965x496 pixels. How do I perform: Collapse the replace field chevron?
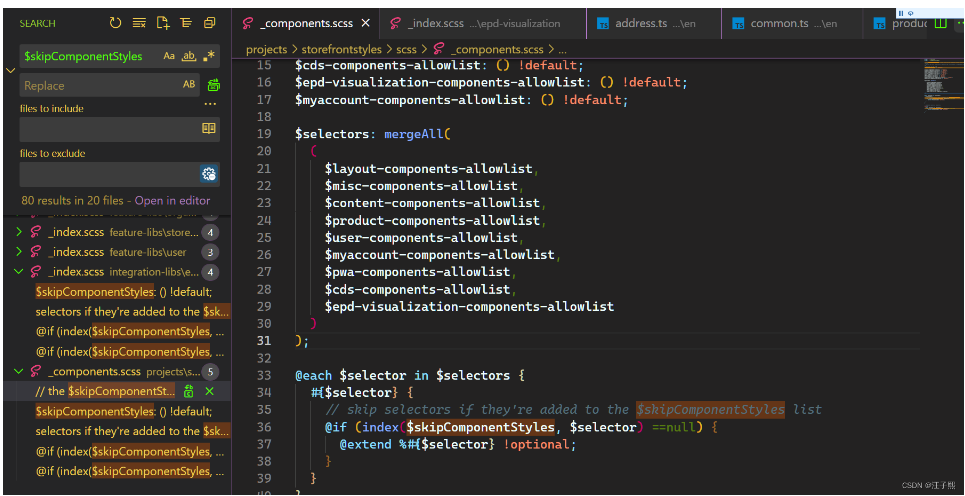(x=10, y=71)
